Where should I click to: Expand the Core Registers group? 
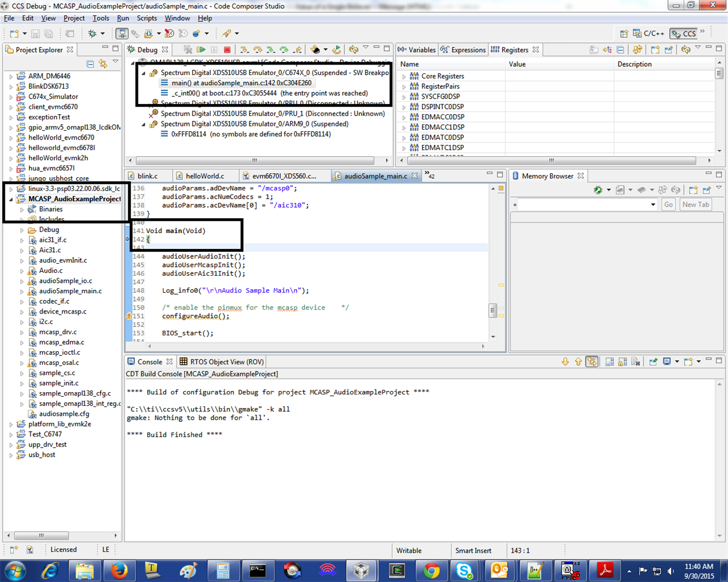click(404, 76)
